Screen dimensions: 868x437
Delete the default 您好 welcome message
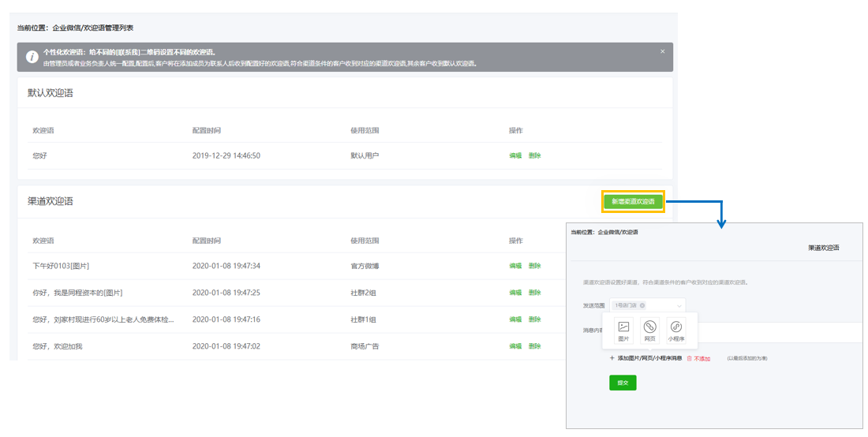coord(534,156)
